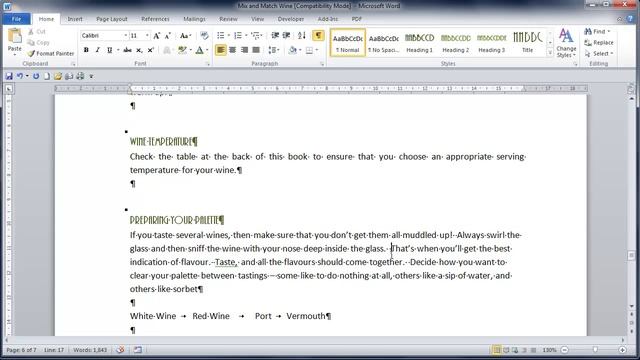The width and height of the screenshot is (640, 360).
Task: Switch to the Developer tab
Action: pyautogui.click(x=291, y=19)
